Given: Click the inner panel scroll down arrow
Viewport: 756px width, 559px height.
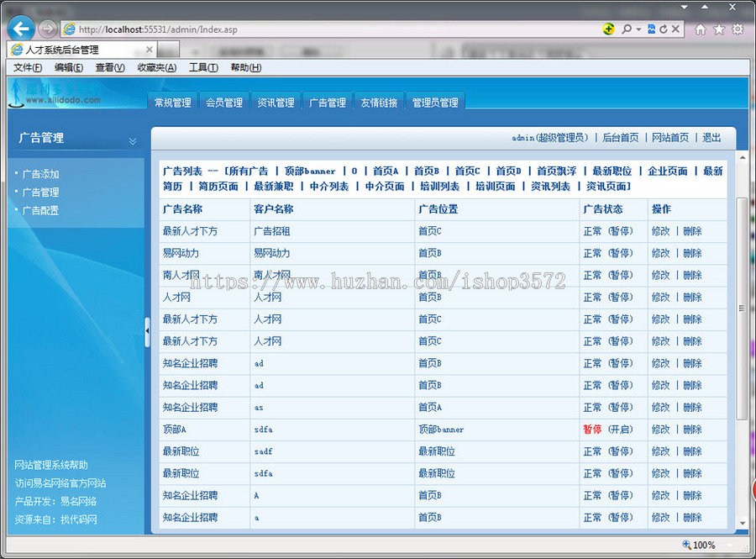Looking at the screenshot, I should tap(742, 524).
